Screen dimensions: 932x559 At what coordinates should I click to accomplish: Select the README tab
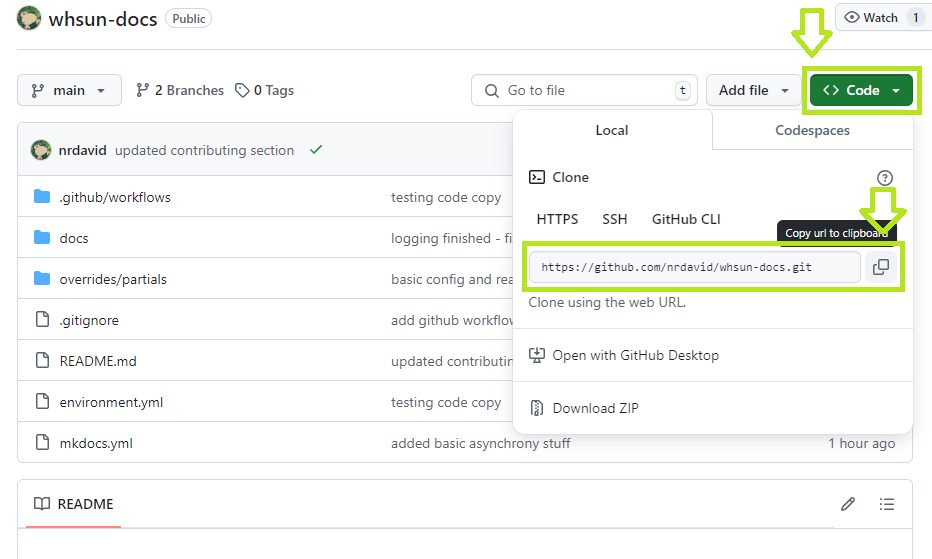(74, 504)
